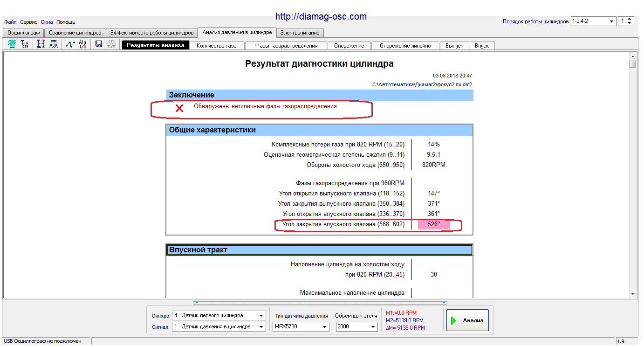This screenshot has width=644, height=347.
Task: Select the Результаты анализа sub-tab
Action: [156, 45]
